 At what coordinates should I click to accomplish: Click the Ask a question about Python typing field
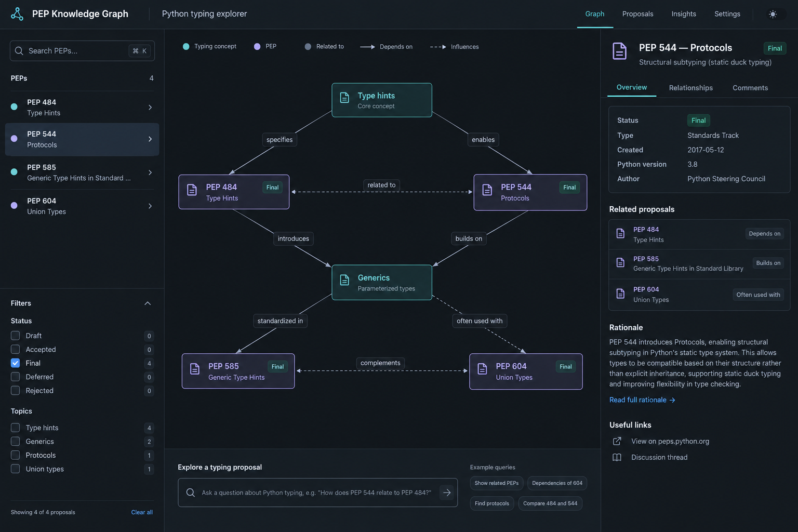[x=317, y=493]
